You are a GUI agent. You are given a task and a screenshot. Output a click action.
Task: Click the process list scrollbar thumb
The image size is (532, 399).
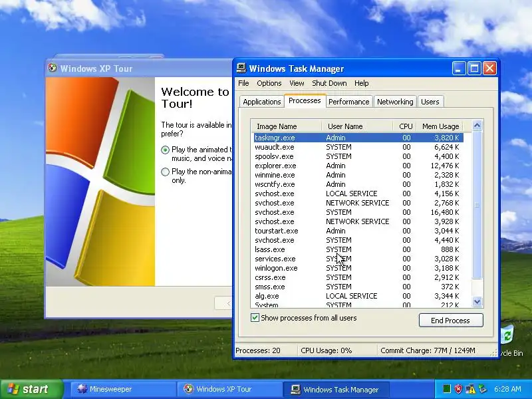coord(477,205)
